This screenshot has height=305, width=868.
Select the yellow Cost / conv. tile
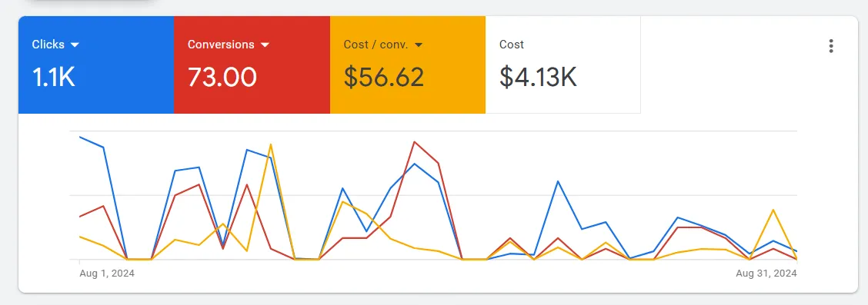[x=407, y=65]
